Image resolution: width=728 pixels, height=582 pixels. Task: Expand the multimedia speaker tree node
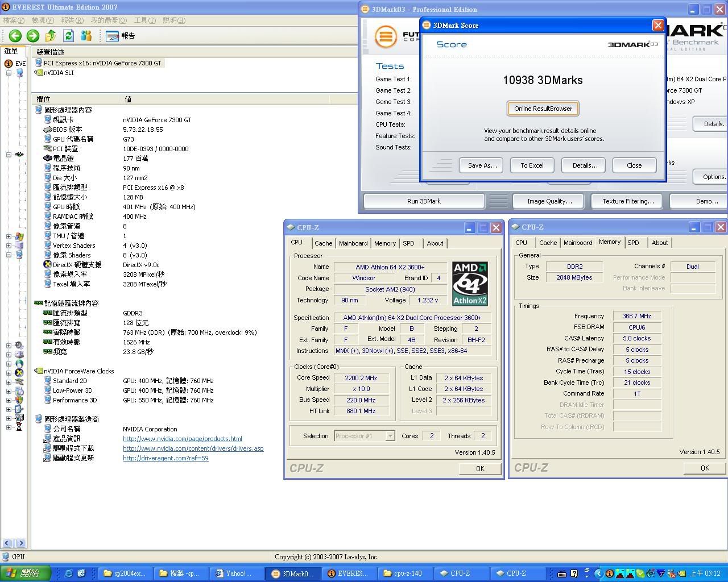[x=9, y=346]
